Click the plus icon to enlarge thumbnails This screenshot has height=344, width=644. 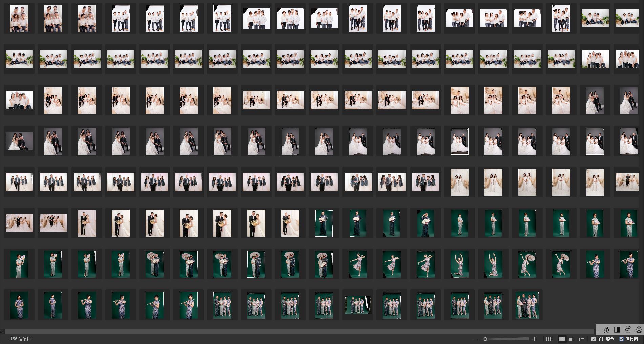534,339
